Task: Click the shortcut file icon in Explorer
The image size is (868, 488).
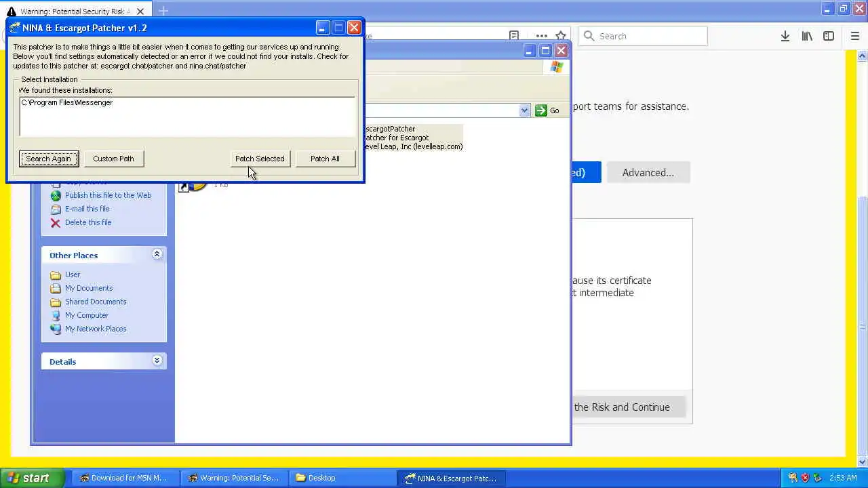Action: 193,187
